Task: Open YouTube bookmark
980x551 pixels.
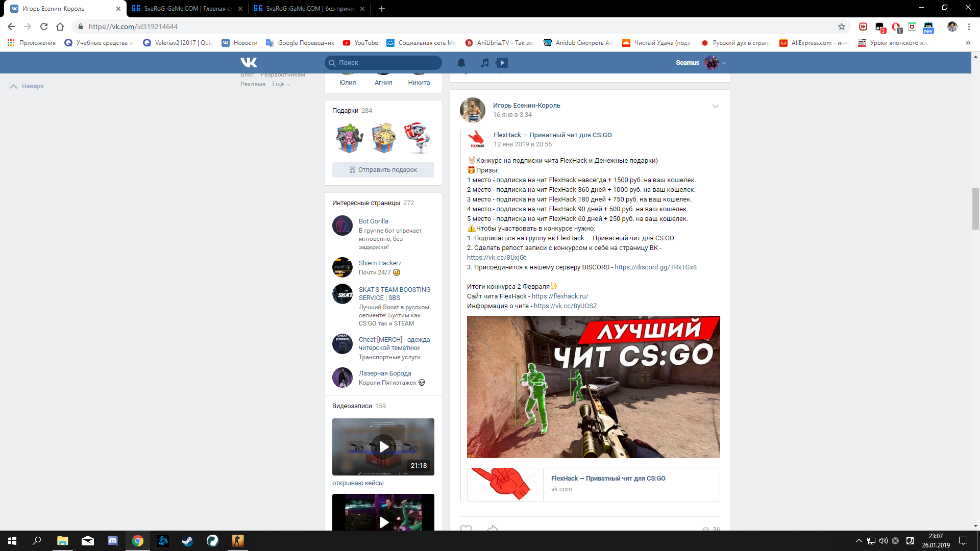Action: click(x=360, y=43)
